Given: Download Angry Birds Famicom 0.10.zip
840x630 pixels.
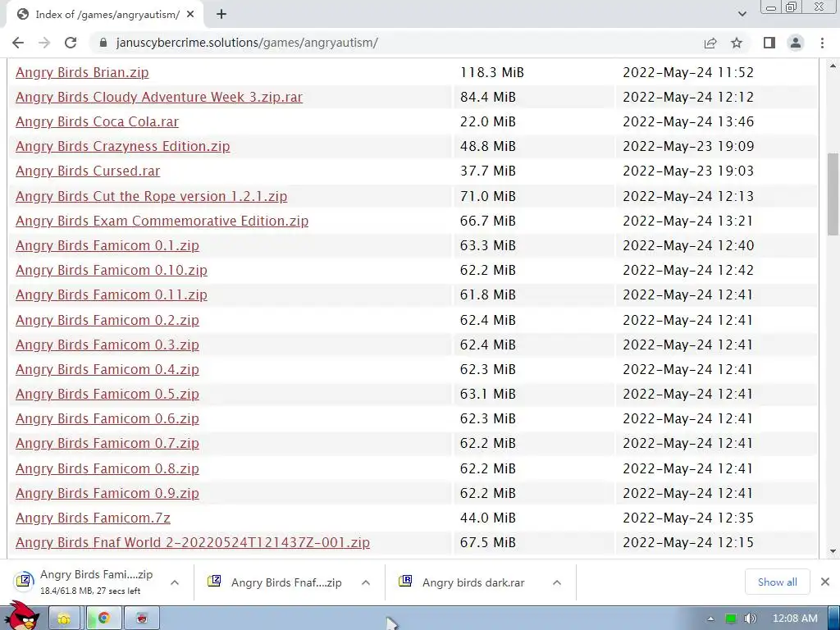Looking at the screenshot, I should [112, 270].
